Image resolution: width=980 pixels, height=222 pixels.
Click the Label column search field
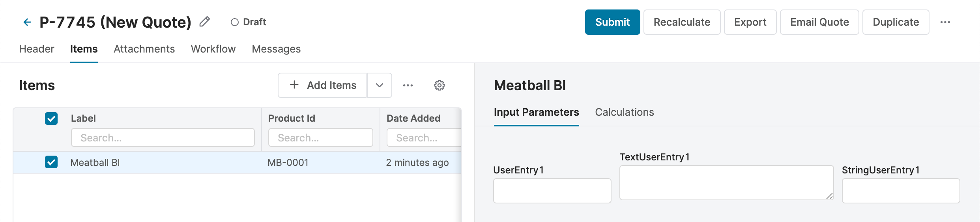coord(163,138)
